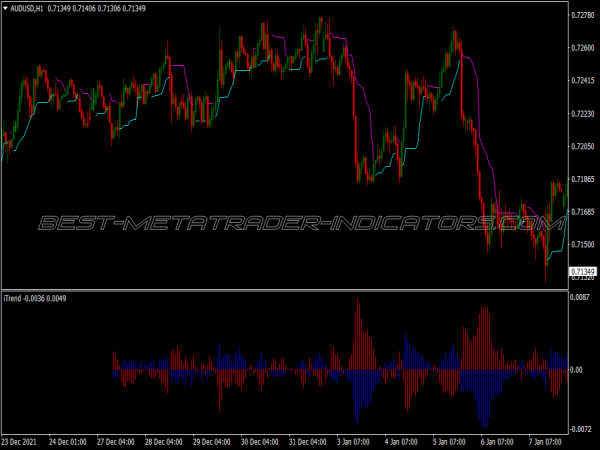
Task: Click the iTrend values -0.0036 0.0049
Action: 45,298
